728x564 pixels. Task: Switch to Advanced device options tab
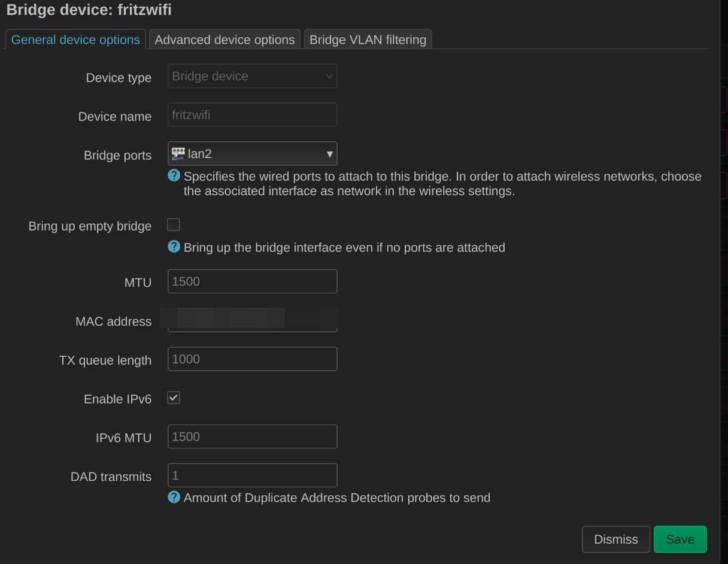(x=225, y=40)
